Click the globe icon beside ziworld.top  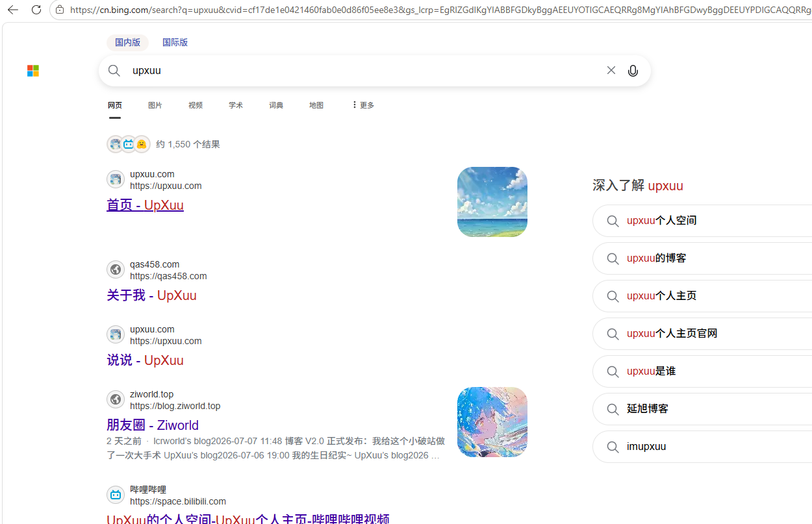pyautogui.click(x=116, y=399)
